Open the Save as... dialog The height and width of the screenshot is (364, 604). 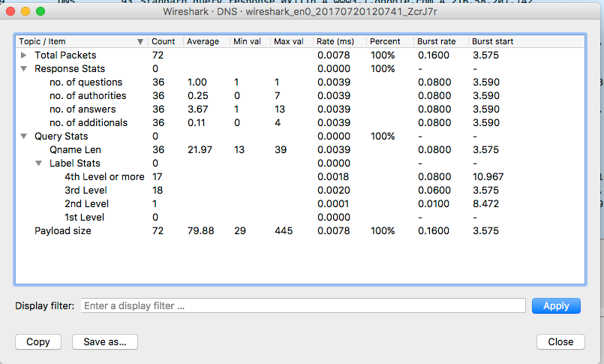coord(105,341)
